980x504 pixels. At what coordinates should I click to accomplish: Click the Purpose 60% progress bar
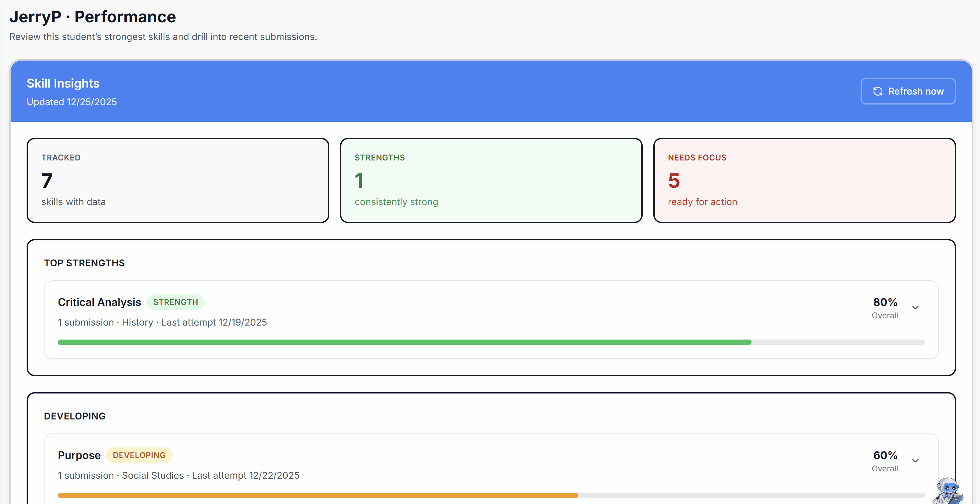(x=491, y=495)
